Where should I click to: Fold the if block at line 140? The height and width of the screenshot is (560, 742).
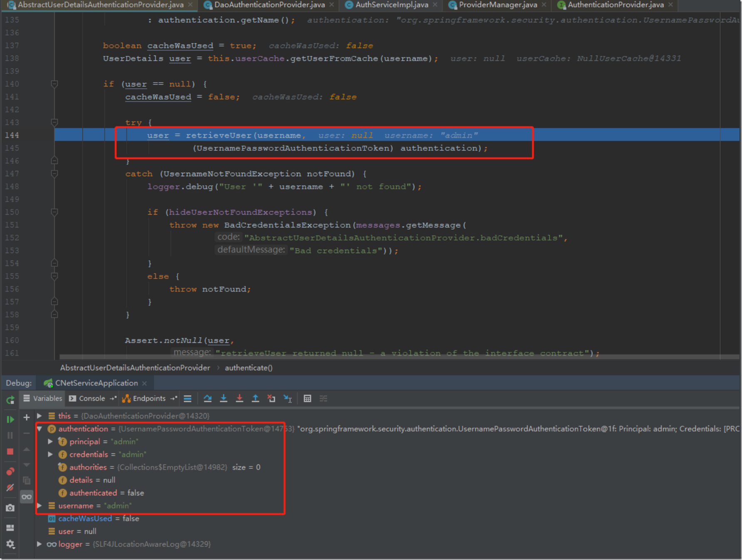pyautogui.click(x=54, y=84)
